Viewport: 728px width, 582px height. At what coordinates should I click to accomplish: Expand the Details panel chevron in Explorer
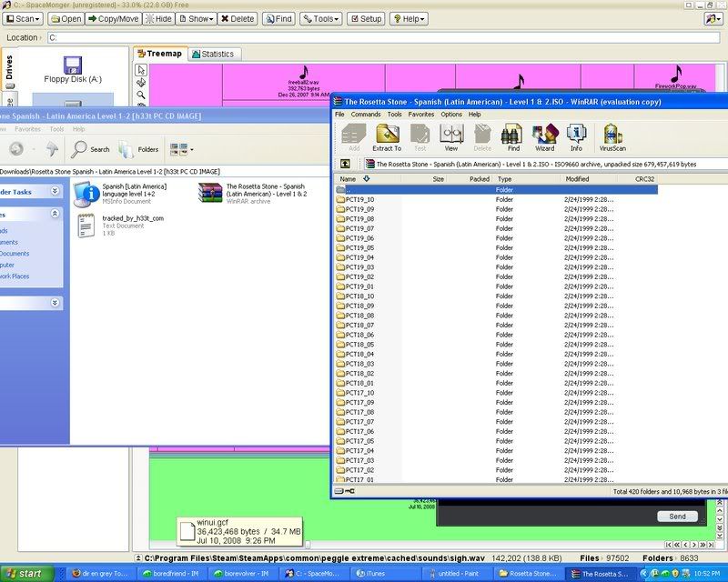(x=55, y=303)
